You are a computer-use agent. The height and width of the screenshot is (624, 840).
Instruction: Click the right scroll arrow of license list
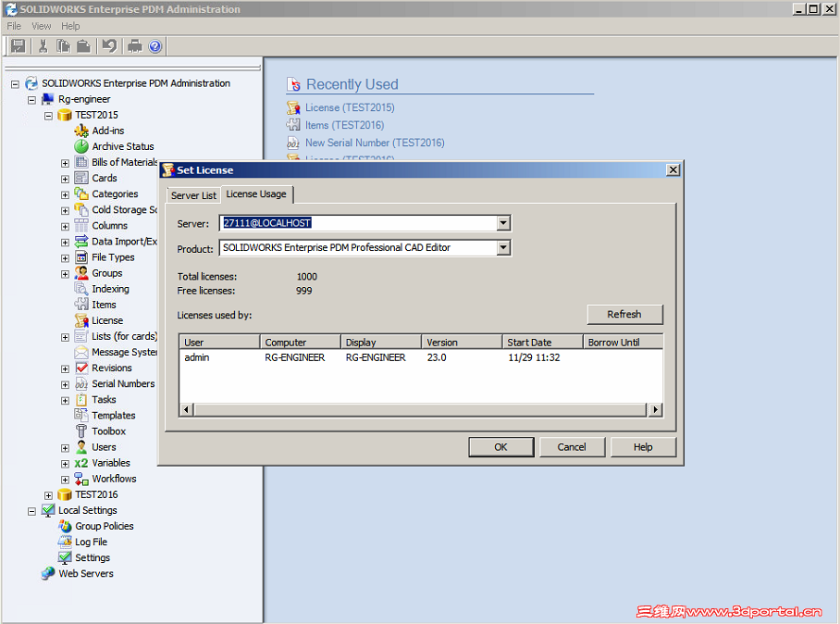[x=655, y=409]
